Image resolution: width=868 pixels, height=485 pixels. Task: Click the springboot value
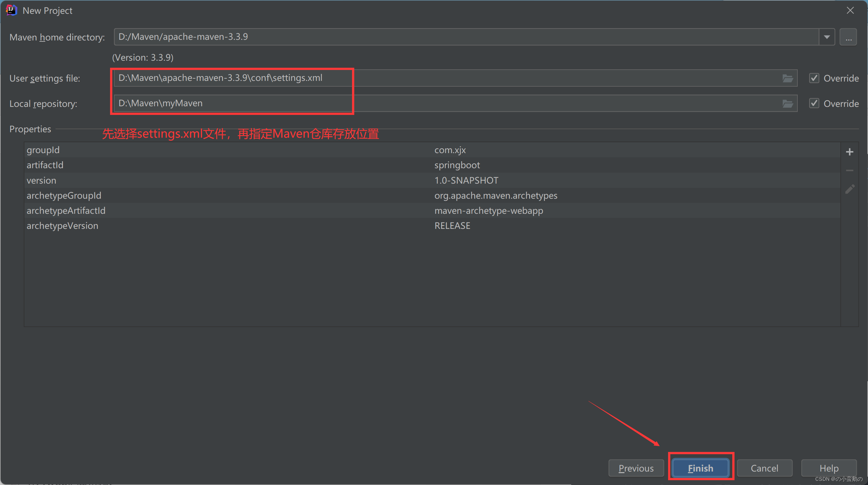pyautogui.click(x=457, y=165)
